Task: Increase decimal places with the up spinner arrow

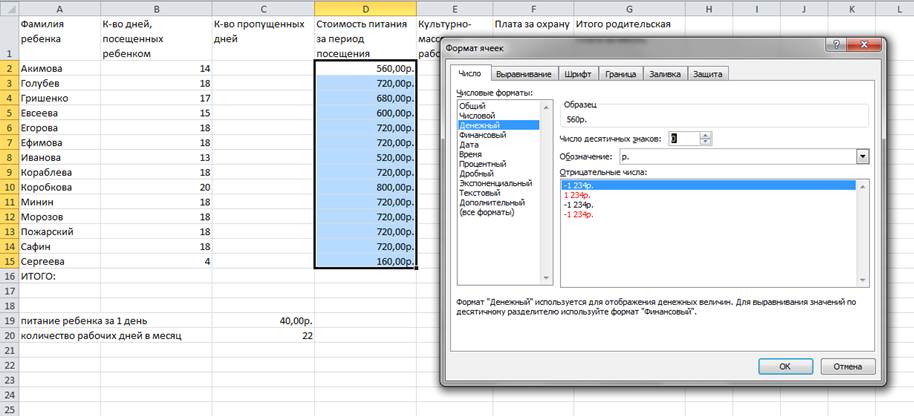Action: coord(706,135)
